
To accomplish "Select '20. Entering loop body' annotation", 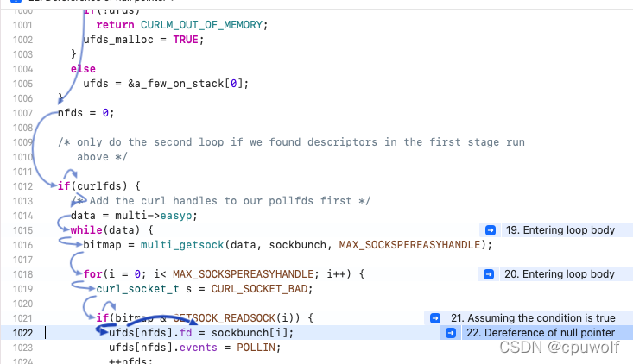I will (x=560, y=274).
